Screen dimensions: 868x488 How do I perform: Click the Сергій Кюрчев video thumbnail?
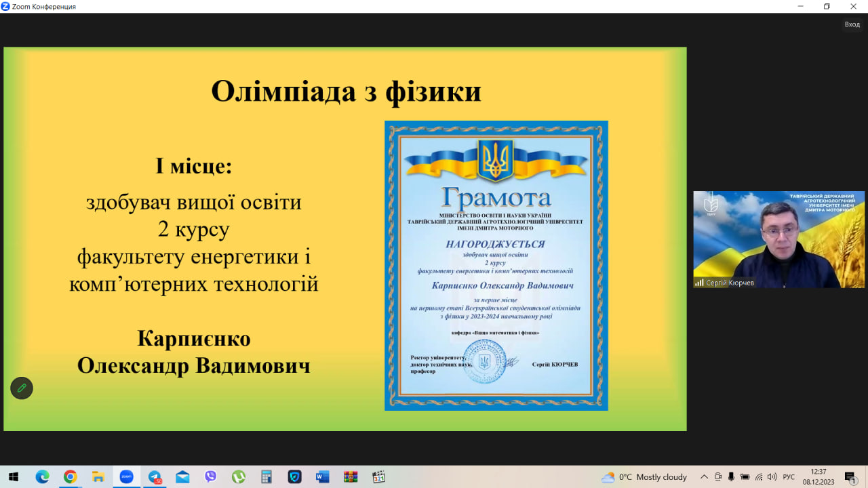point(778,239)
